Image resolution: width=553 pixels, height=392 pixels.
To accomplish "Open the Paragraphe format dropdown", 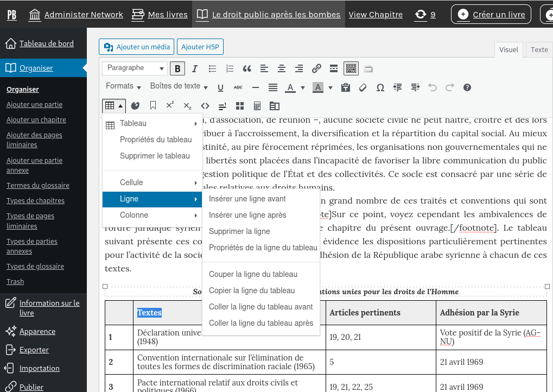I will pyautogui.click(x=135, y=68).
